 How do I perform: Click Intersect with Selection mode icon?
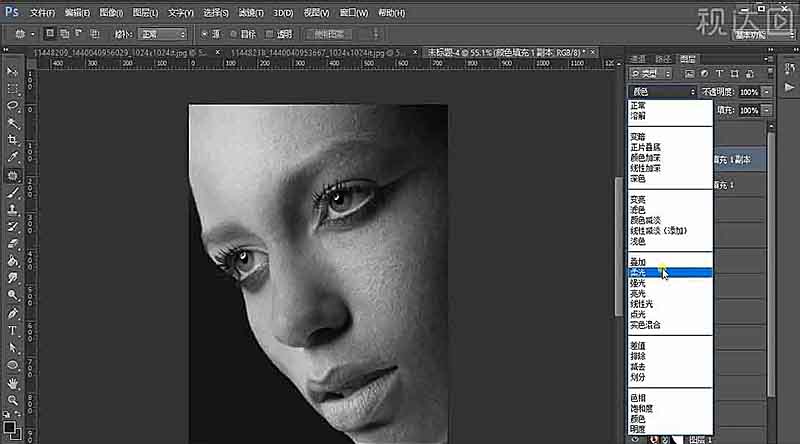coord(94,34)
